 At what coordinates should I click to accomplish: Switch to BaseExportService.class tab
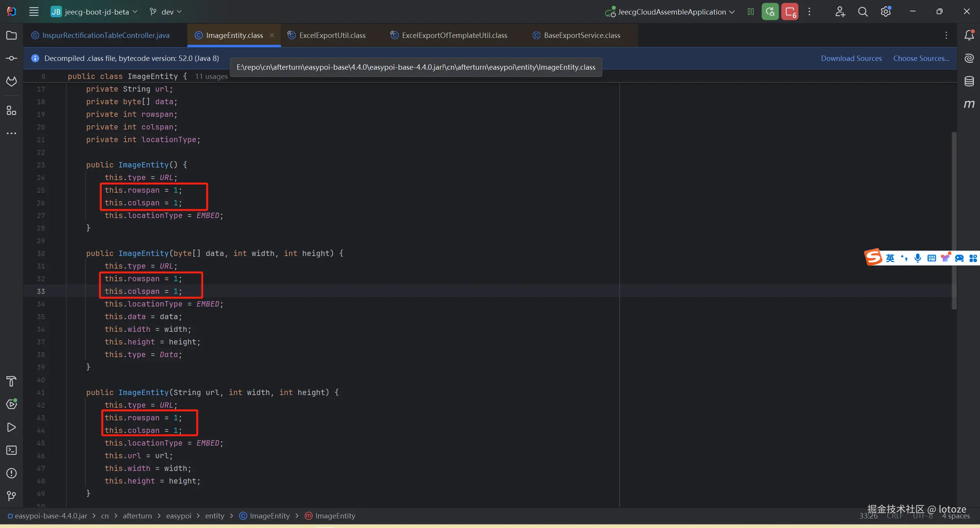coord(581,35)
